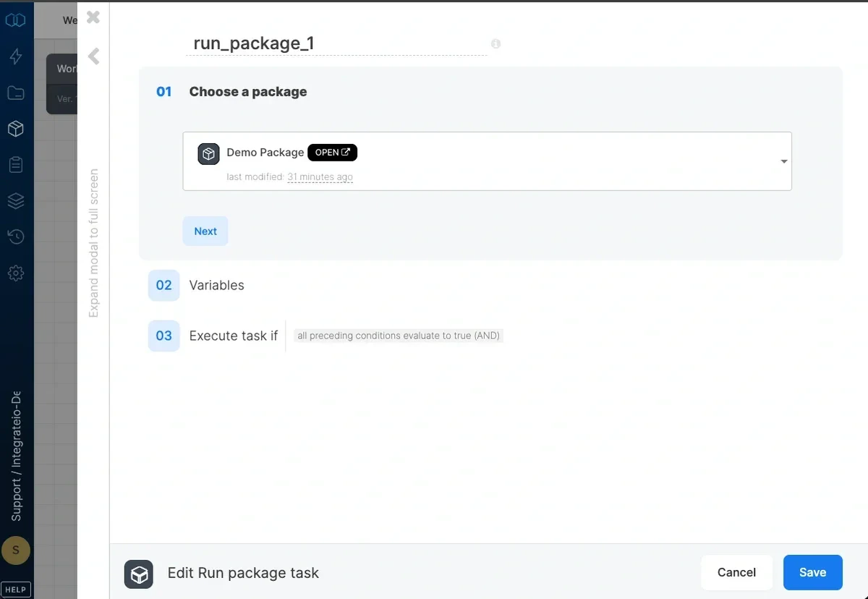Open the history clock icon in the sidebar
Image resolution: width=868 pixels, height=599 pixels.
point(16,237)
